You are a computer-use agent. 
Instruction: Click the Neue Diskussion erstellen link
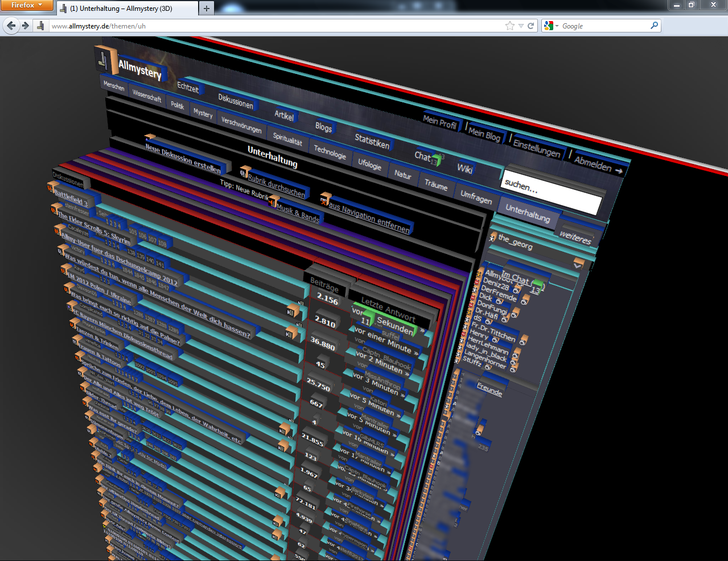click(183, 158)
